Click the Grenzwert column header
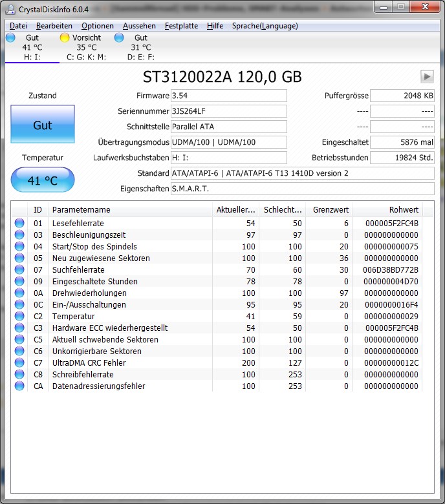The height and width of the screenshot is (504, 445). click(x=329, y=209)
